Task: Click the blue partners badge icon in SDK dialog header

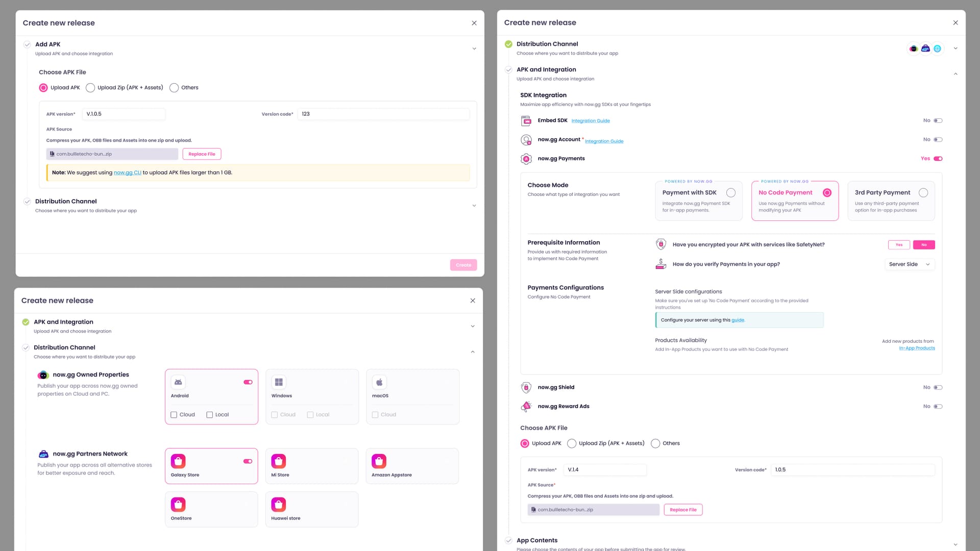Action: coord(925,48)
